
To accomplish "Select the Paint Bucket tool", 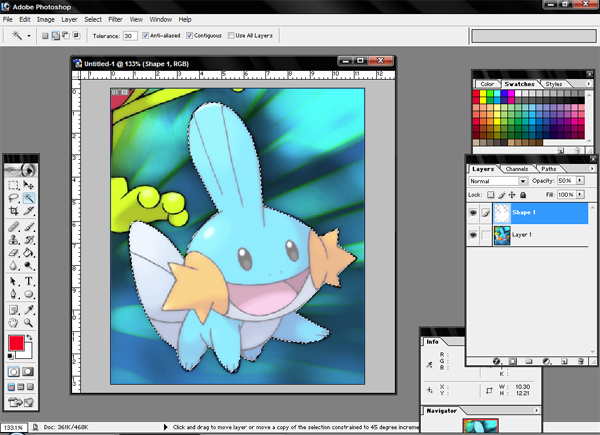I will coord(29,253).
